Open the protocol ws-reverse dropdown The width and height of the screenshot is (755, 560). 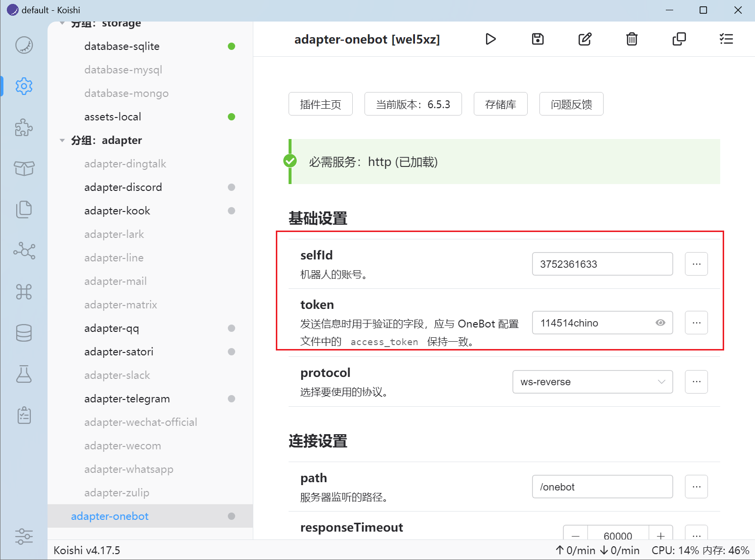click(x=593, y=382)
